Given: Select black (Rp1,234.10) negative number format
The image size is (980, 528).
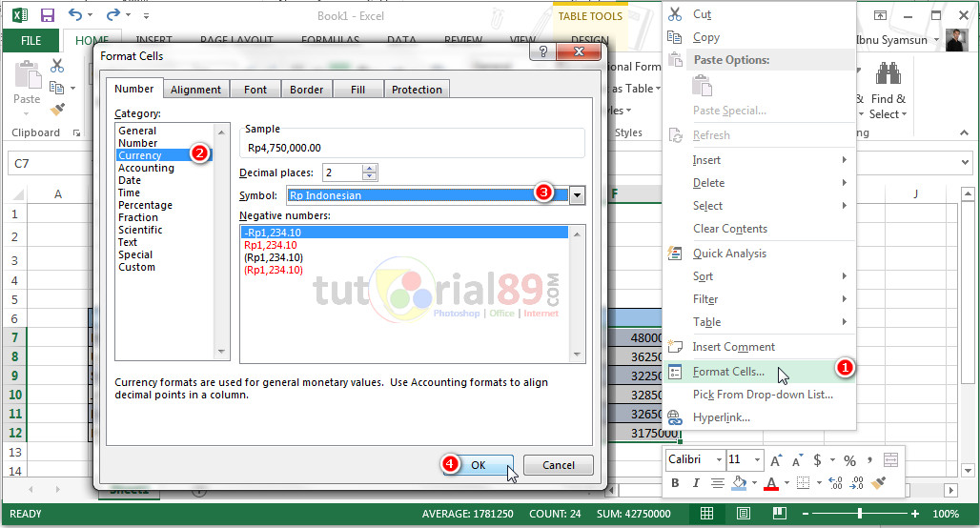Looking at the screenshot, I should click(274, 257).
